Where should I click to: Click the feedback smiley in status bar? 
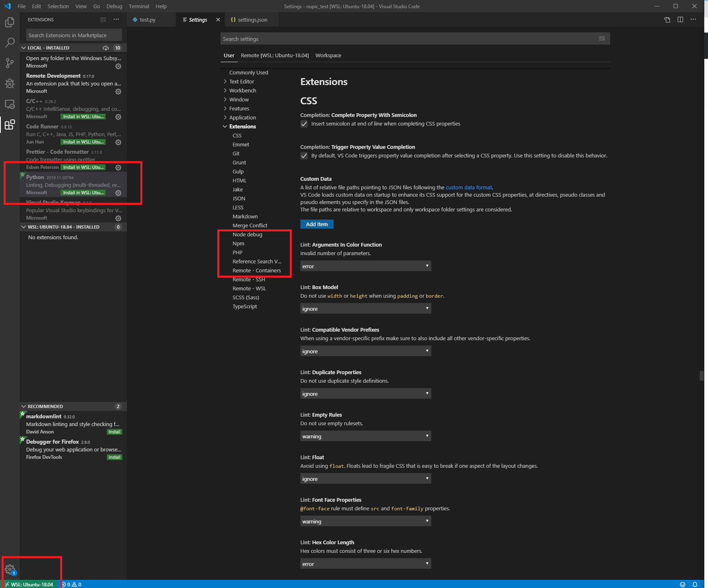coord(682,584)
